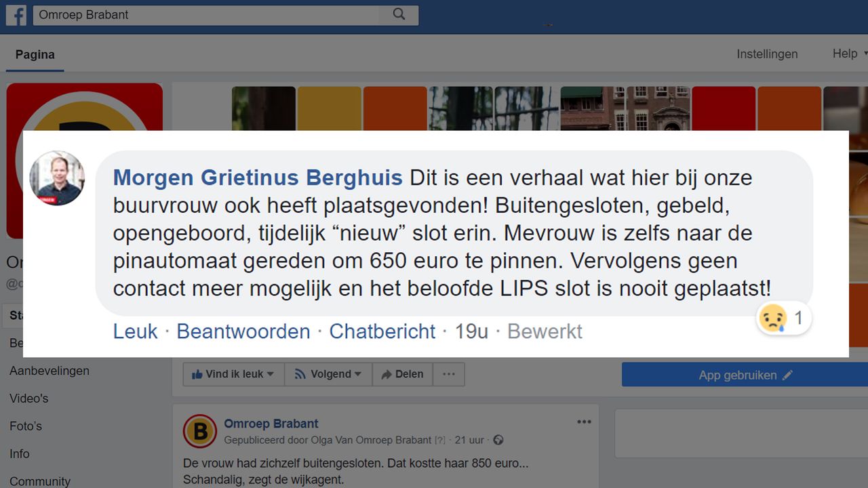This screenshot has width=868, height=488.
Task: Select Video's in the left sidebar
Action: [x=29, y=399]
